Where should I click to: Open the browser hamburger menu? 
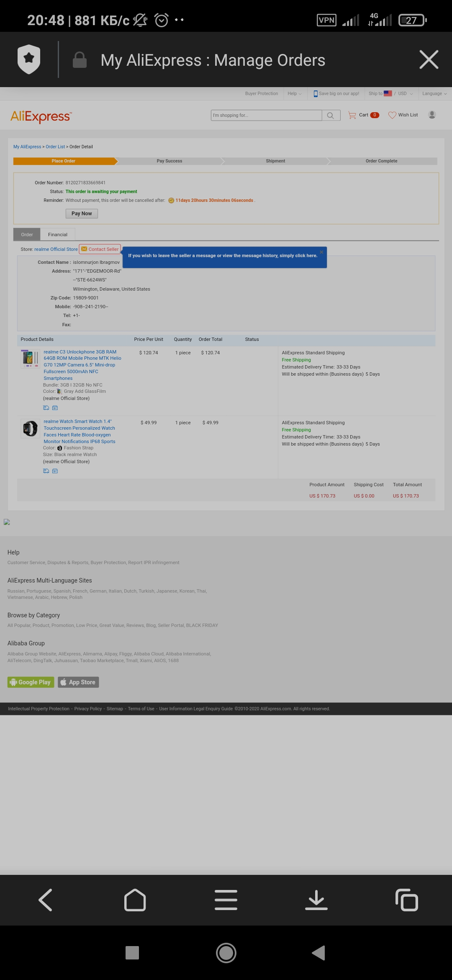coord(226,900)
